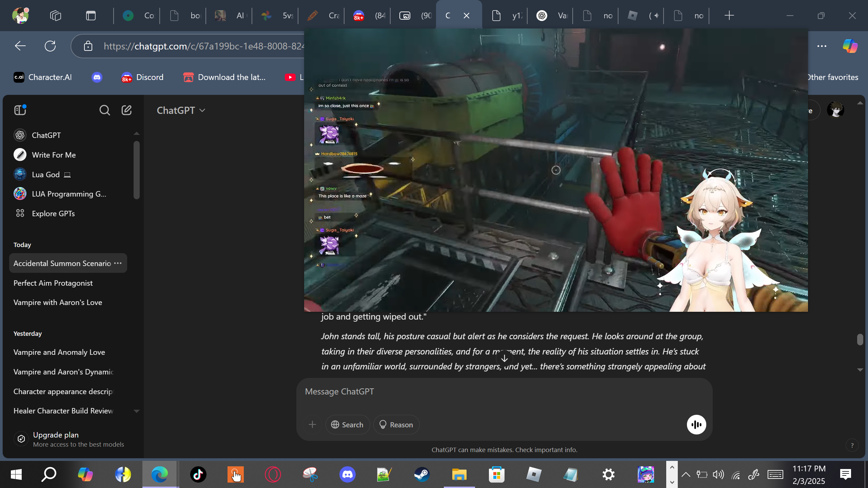Switch to the 'Va' ChatGPT browser tab
The image size is (868, 488).
click(550, 15)
